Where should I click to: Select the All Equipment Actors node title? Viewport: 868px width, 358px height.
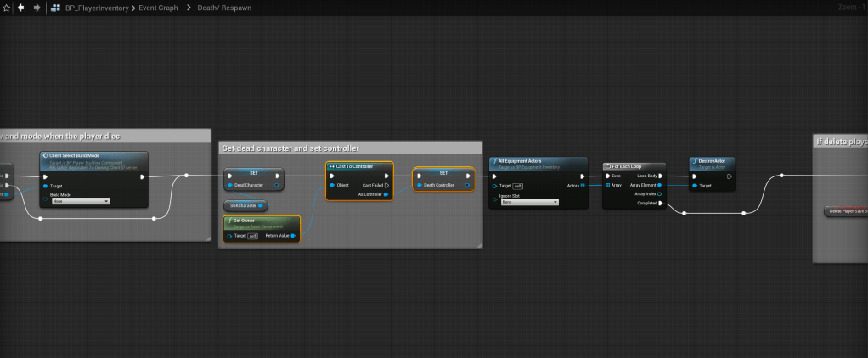519,161
